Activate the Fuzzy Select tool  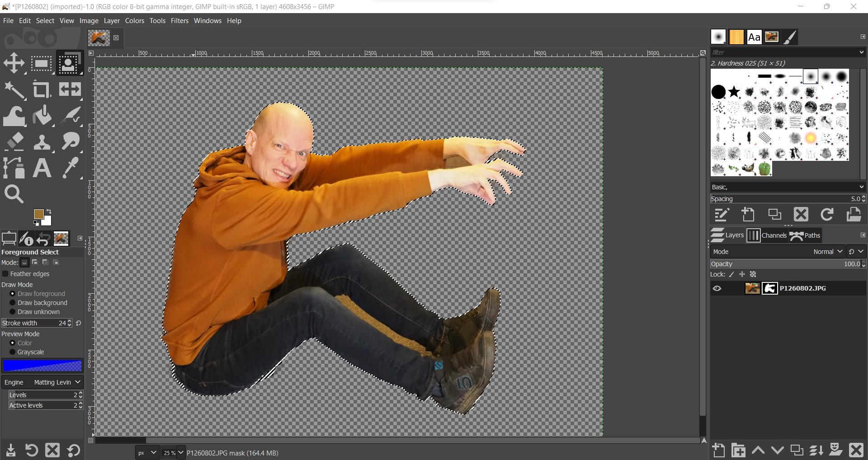[15, 89]
